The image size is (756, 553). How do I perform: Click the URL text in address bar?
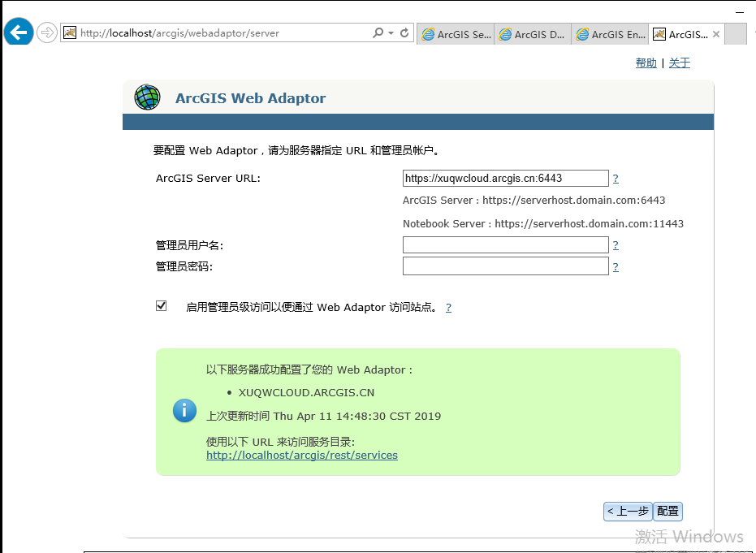pyautogui.click(x=179, y=33)
